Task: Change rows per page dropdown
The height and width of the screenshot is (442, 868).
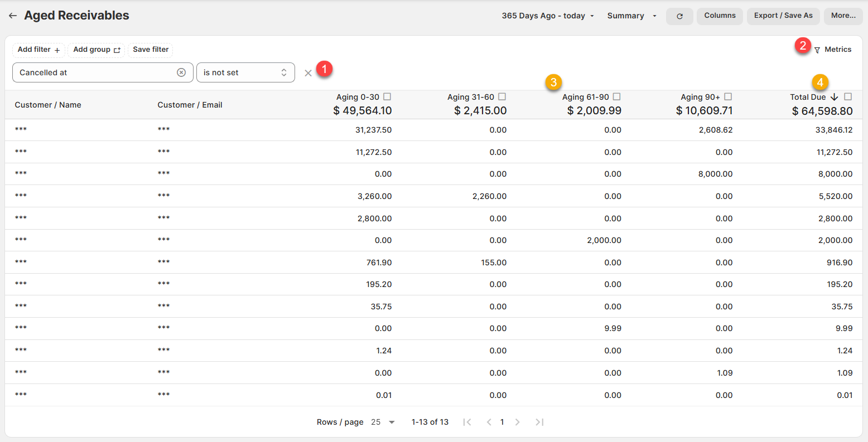Action: pos(383,422)
